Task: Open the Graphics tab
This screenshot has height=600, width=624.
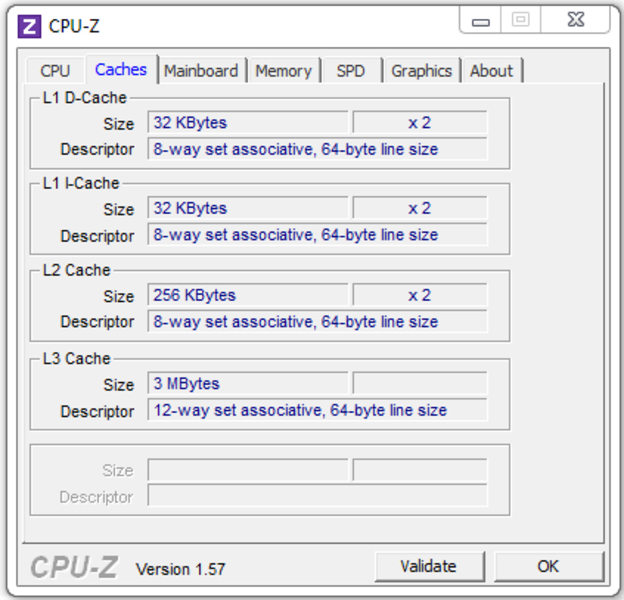Action: [x=422, y=71]
